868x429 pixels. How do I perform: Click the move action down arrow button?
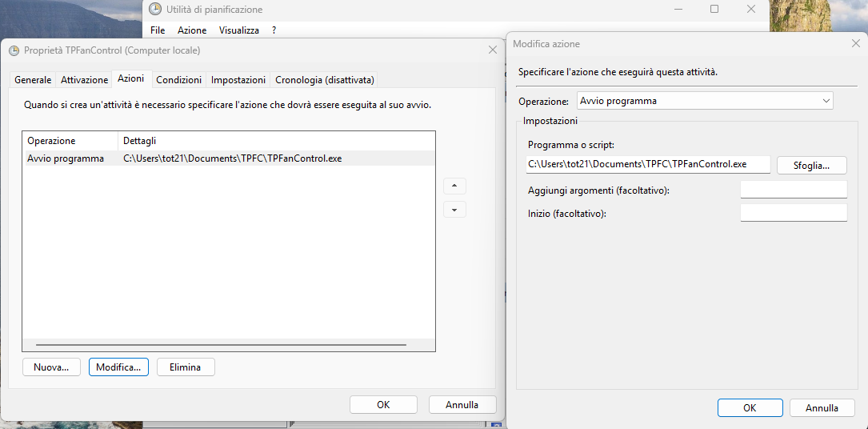[x=454, y=210]
